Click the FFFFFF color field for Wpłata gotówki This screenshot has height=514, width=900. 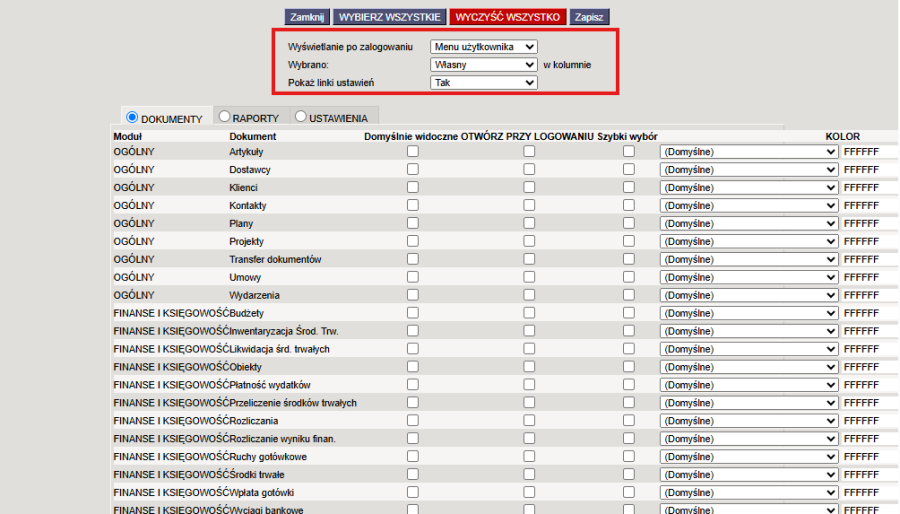pos(870,492)
